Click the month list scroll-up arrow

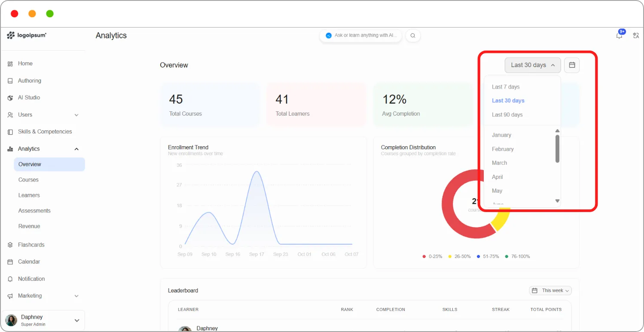(557, 131)
